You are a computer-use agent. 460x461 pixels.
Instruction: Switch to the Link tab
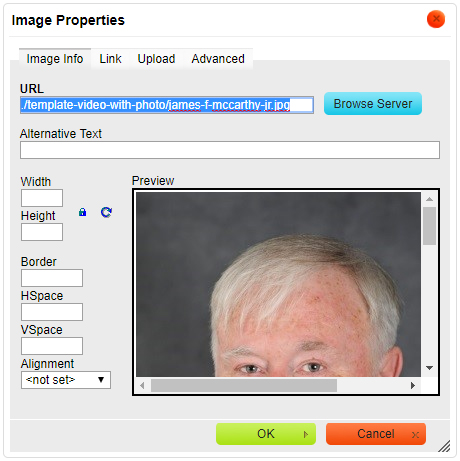(x=110, y=59)
